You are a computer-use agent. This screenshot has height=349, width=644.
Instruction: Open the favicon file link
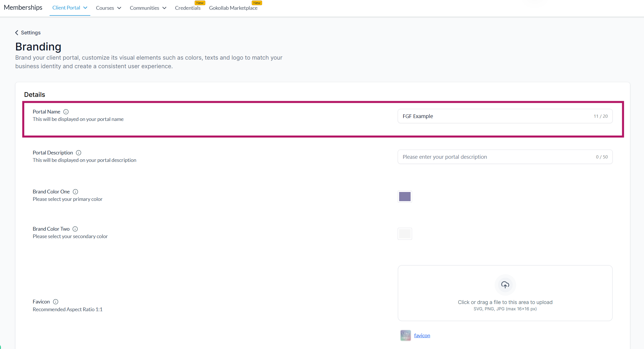click(422, 336)
